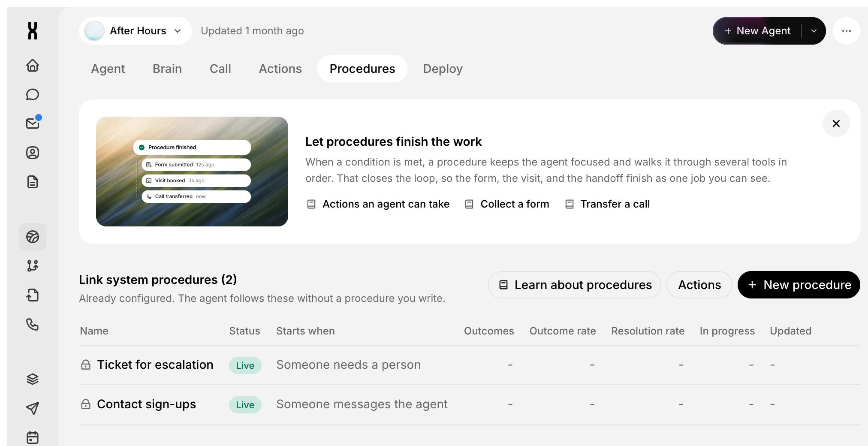Click the 'Someone messages the agent' trigger text
Viewport: 868px width, 446px height.
coord(362,404)
